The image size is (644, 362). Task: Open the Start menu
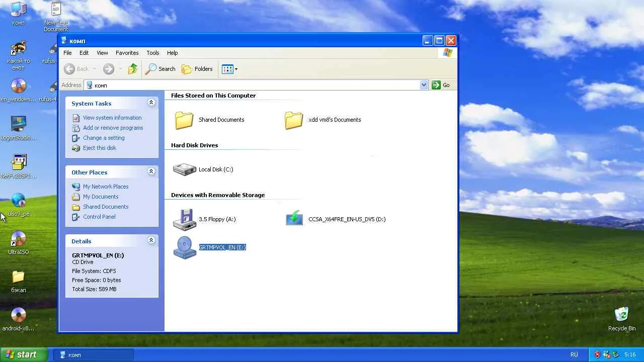pos(24,354)
